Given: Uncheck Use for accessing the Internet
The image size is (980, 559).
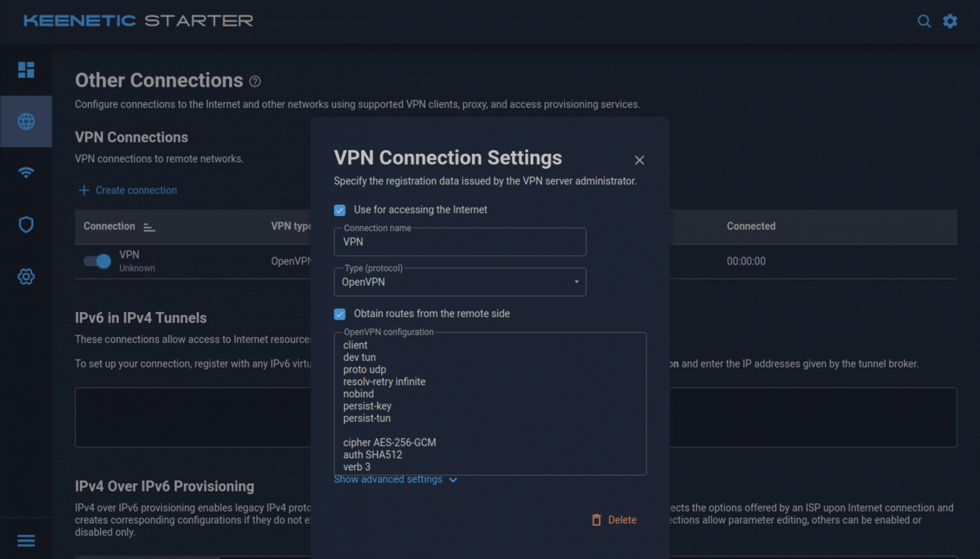Looking at the screenshot, I should click(340, 210).
